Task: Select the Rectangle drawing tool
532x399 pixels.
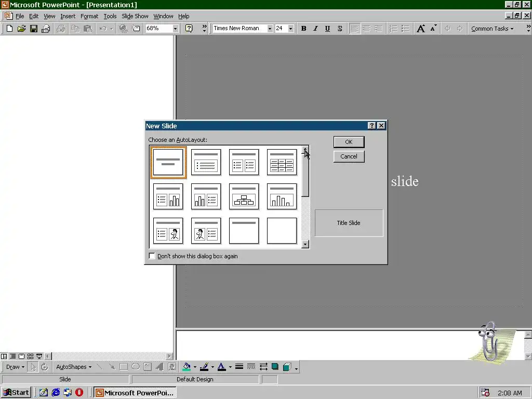Action: [124, 367]
